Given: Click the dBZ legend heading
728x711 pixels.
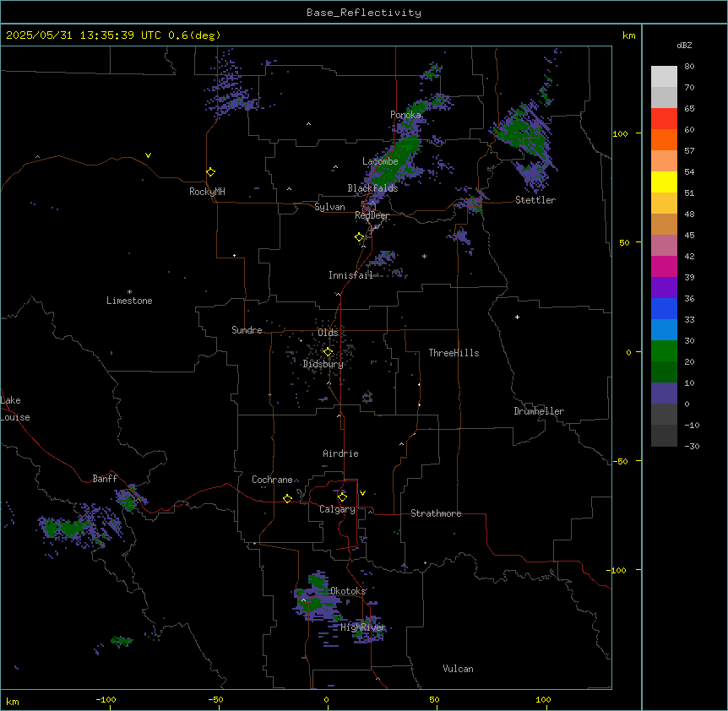Looking at the screenshot, I should [x=684, y=45].
